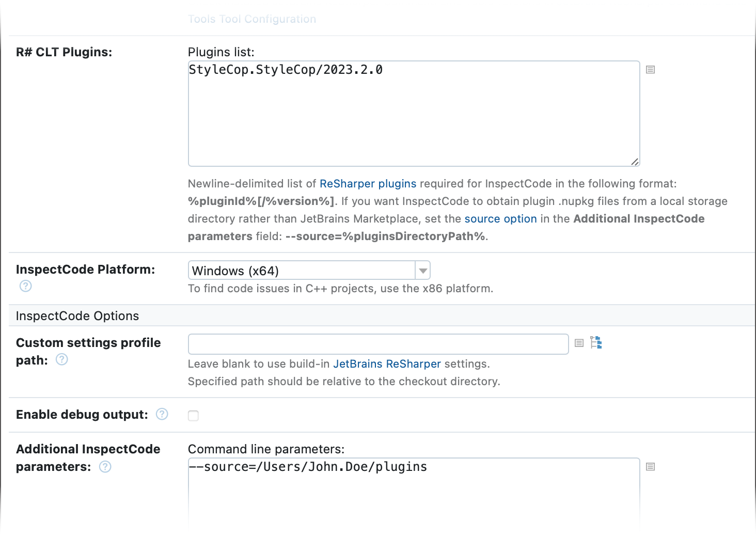
Task: Open parameter list for Custom settings profile path
Action: tap(578, 342)
